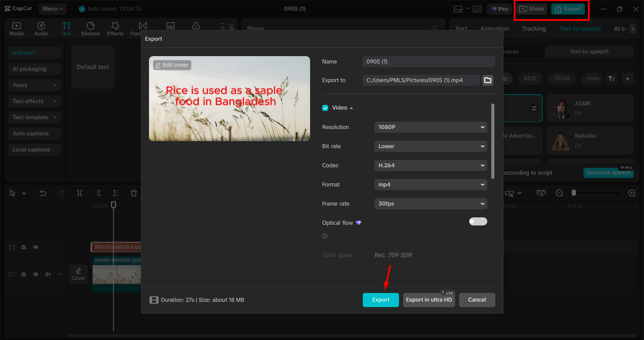Screen dimensions: 644x340
Task: Select the Audio panel icon
Action: [x=41, y=29]
